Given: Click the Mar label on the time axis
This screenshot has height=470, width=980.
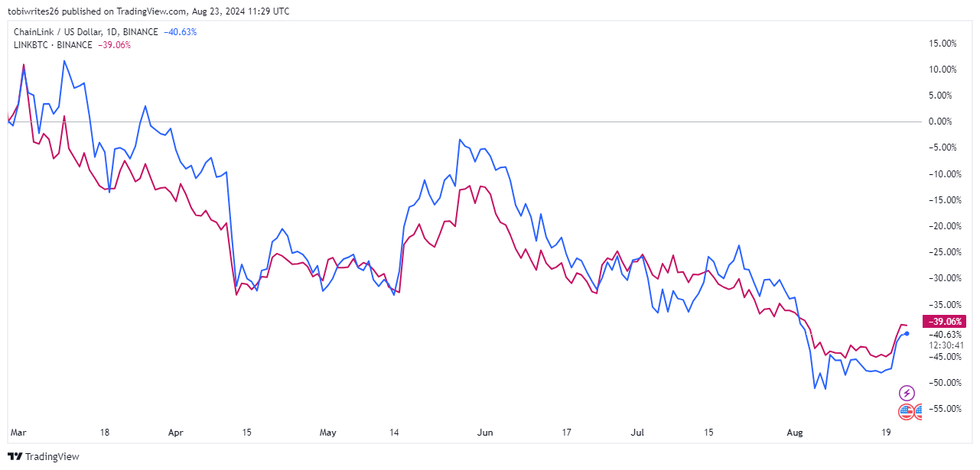Looking at the screenshot, I should 18,433.
